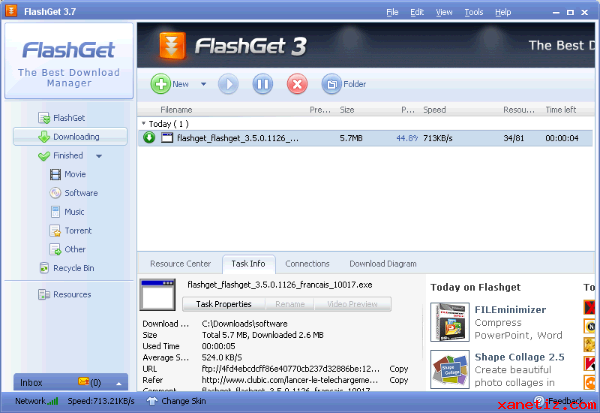Click the Movie filmstrip icon

click(55, 175)
